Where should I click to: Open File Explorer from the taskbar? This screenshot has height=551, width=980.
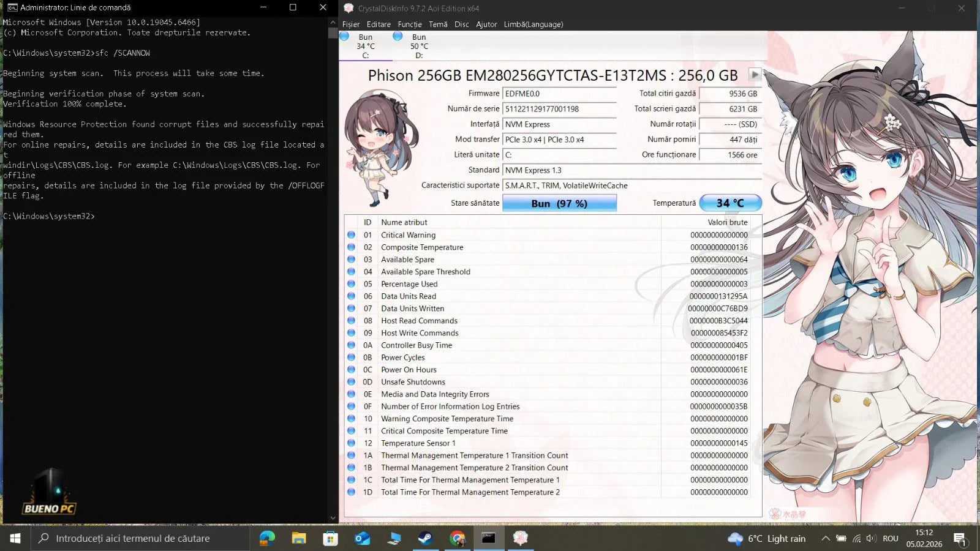click(x=299, y=538)
